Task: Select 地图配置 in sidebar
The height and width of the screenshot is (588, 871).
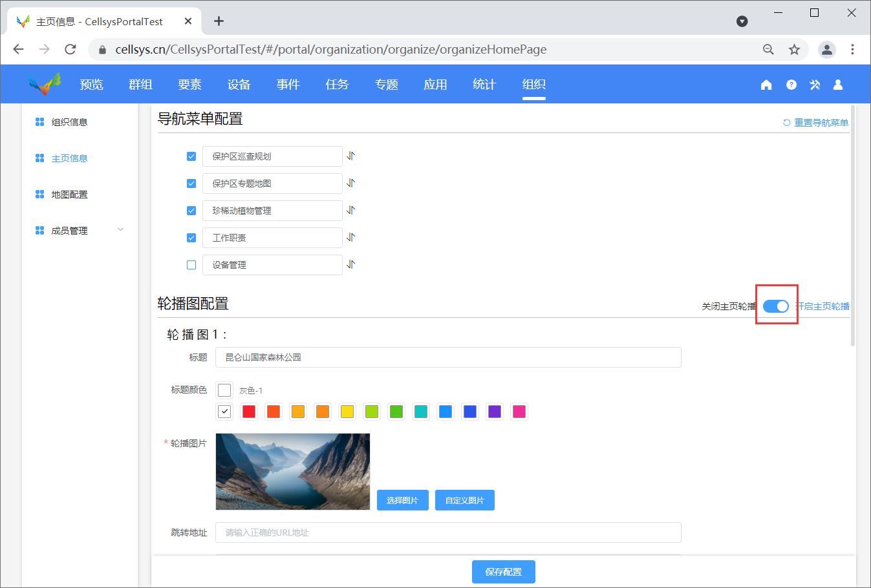Action: [x=69, y=194]
